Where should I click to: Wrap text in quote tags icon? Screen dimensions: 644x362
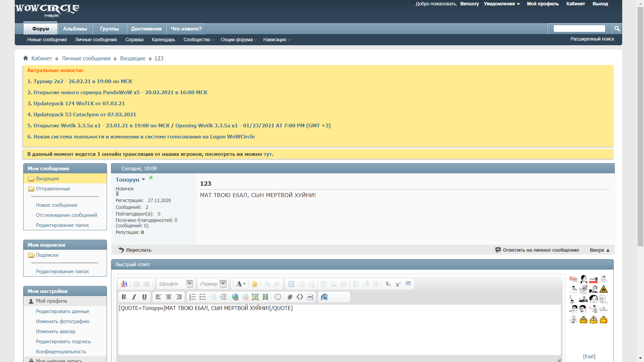click(278, 297)
